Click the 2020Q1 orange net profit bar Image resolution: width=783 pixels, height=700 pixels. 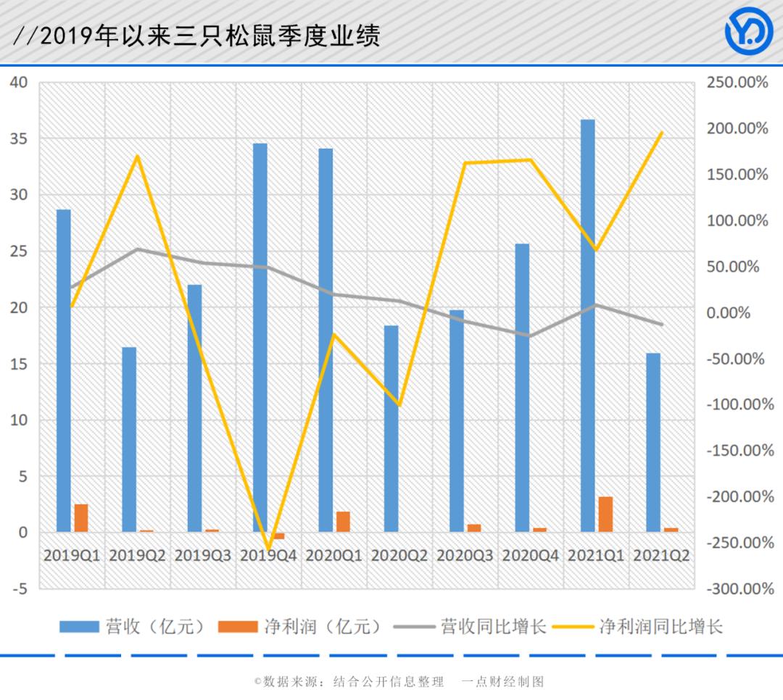(x=343, y=522)
